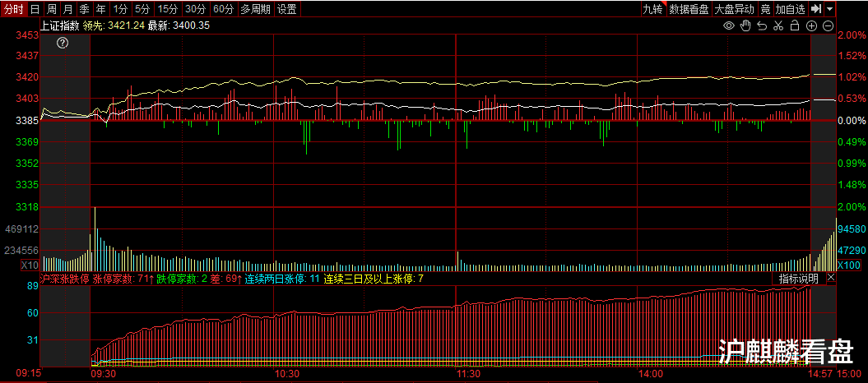Open the 数据看盘 data view
The height and width of the screenshot is (383, 868).
point(689,9)
